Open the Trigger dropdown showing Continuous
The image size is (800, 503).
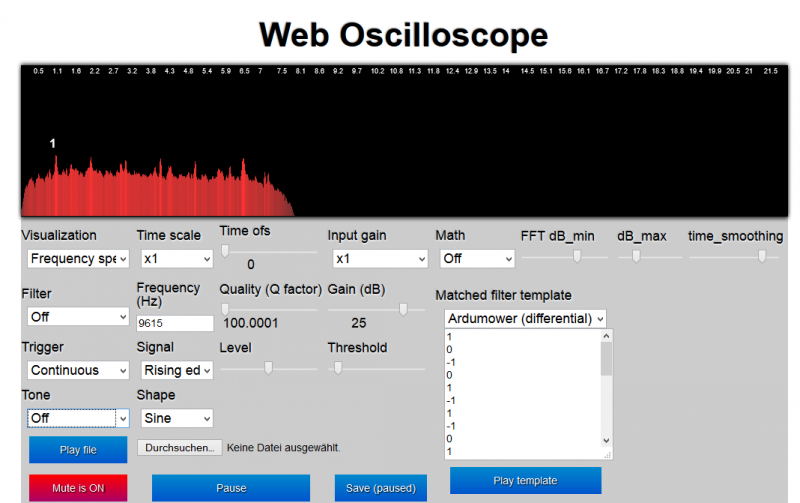78,370
